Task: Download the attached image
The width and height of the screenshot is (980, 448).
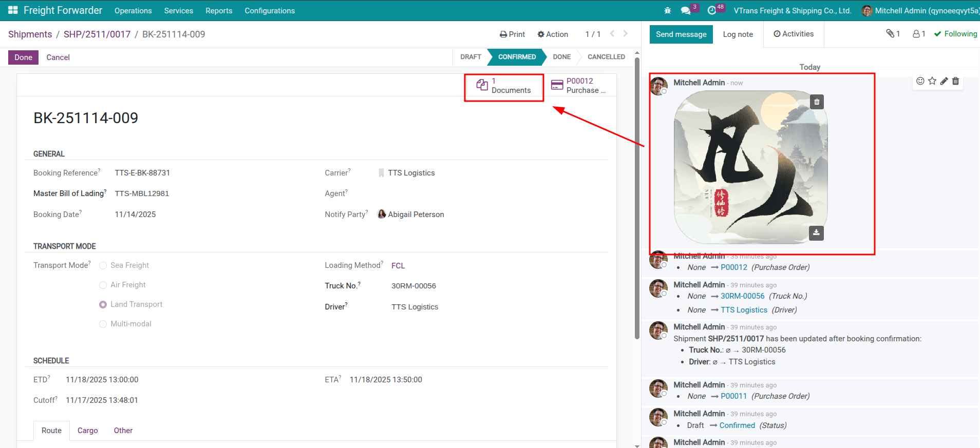Action: pyautogui.click(x=816, y=233)
